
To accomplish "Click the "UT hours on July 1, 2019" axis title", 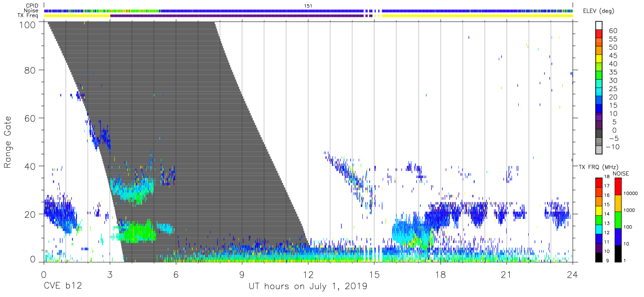I will pos(308,287).
